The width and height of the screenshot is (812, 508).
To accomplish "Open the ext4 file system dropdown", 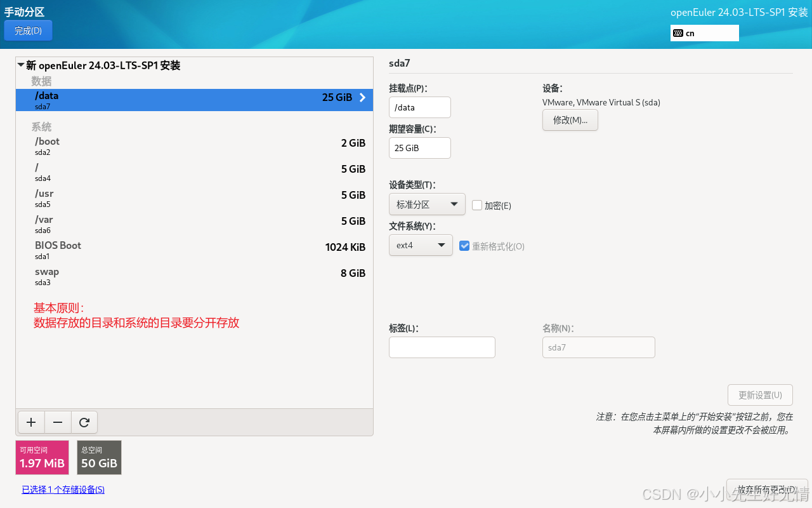I will point(421,244).
